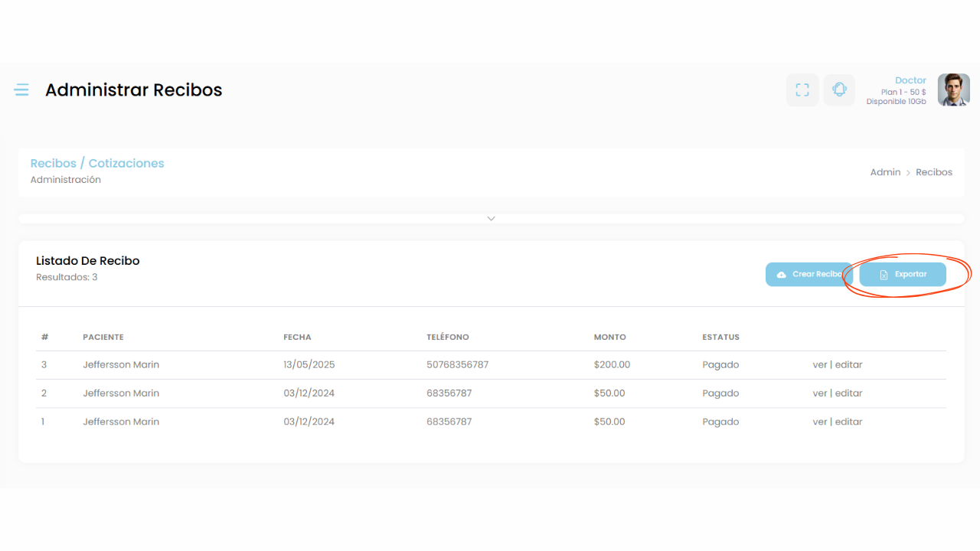The image size is (980, 551).
Task: Open the support headset icon
Action: click(x=839, y=90)
